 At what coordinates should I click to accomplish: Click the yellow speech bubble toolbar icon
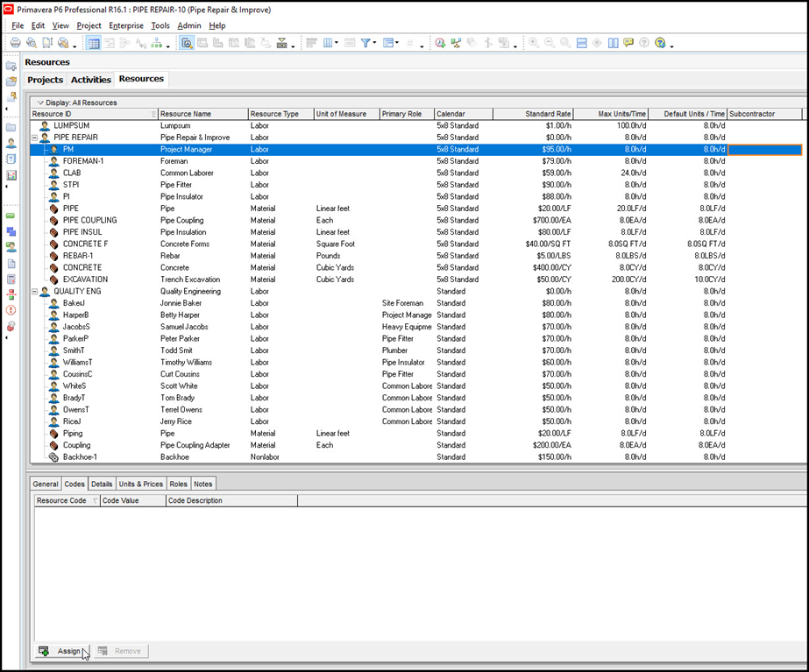628,43
